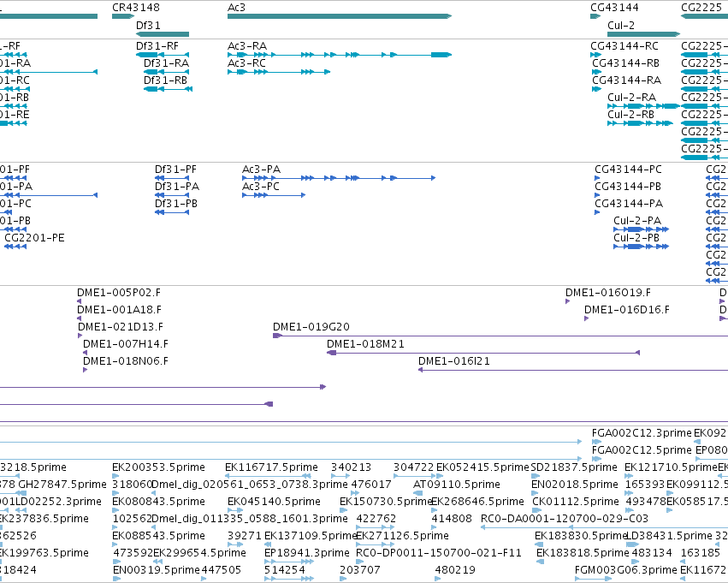Open transcript Df31-RF
Screen dimensions: 728x583
(x=157, y=46)
